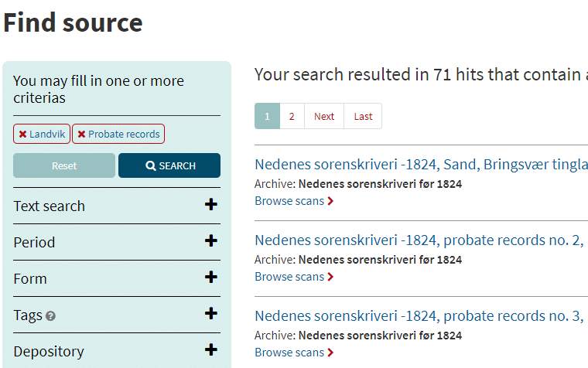Viewport: 588px width, 368px height.
Task: Run the search with SEARCH button
Action: pyautogui.click(x=169, y=165)
